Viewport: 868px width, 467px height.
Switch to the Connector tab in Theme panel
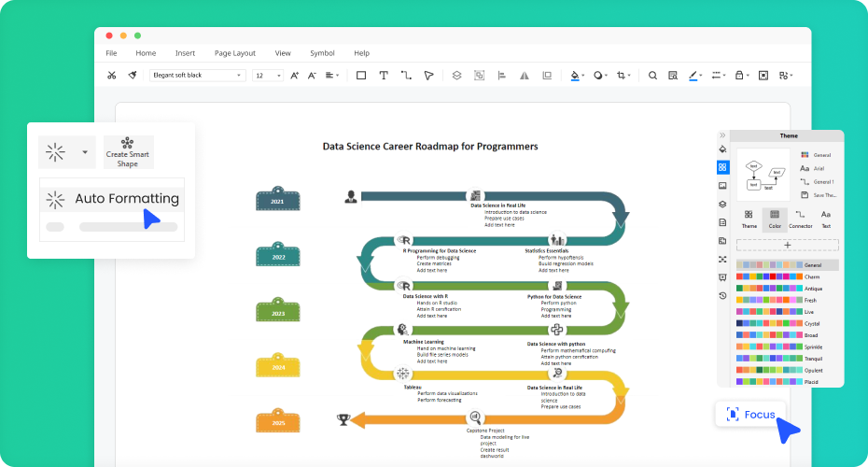(x=800, y=219)
